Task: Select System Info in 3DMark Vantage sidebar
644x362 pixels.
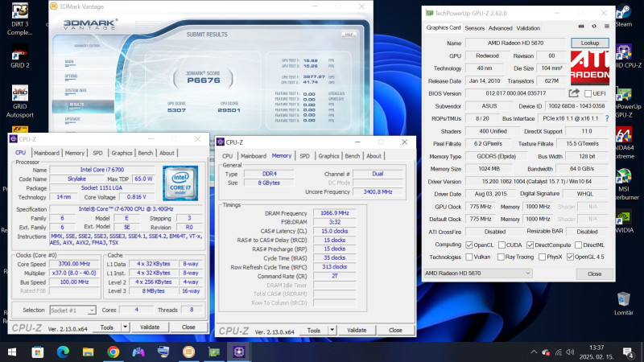Action: click(76, 90)
